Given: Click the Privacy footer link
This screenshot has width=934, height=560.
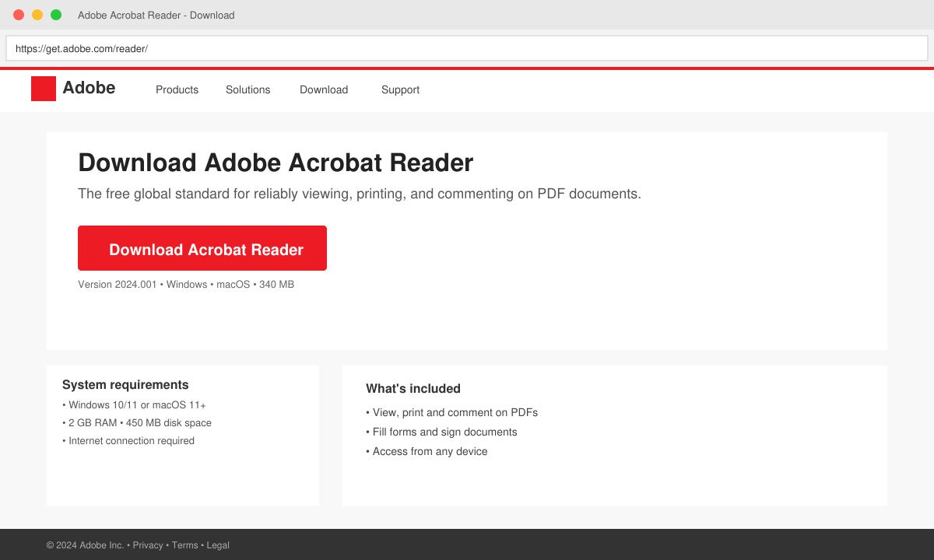Looking at the screenshot, I should pos(148,545).
